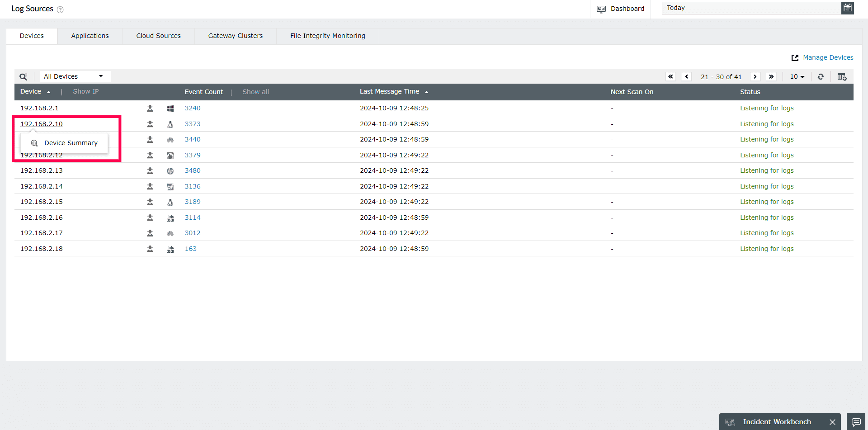Open device 192.168.2.10
The height and width of the screenshot is (430, 868).
[42, 124]
